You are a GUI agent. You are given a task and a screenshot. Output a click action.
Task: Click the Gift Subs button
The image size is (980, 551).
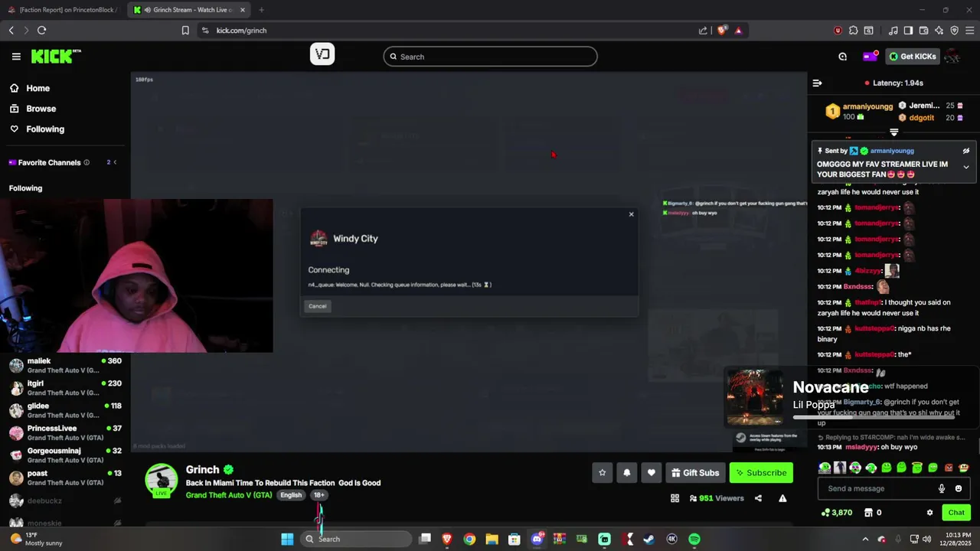(x=695, y=473)
